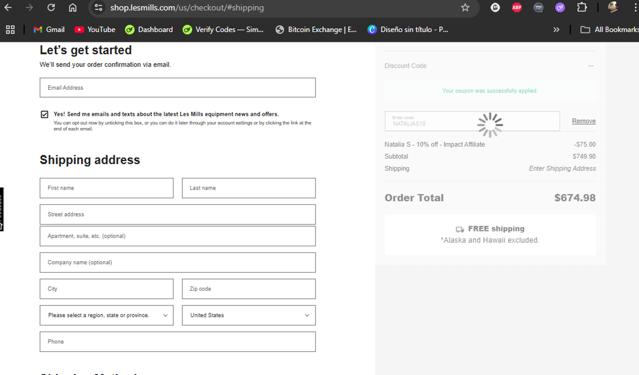The width and height of the screenshot is (639, 375).
Task: Focus the Apartment, suite field
Action: (178, 236)
